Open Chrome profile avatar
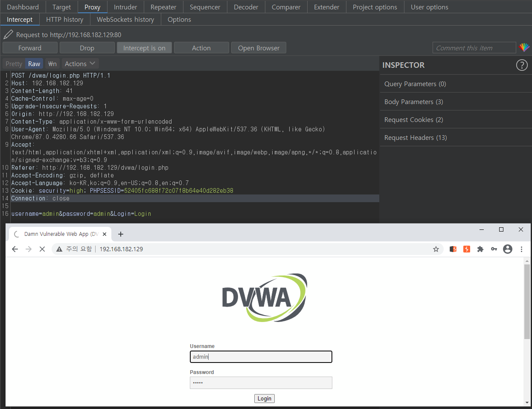Viewport: 532px width, 409px height. click(508, 249)
